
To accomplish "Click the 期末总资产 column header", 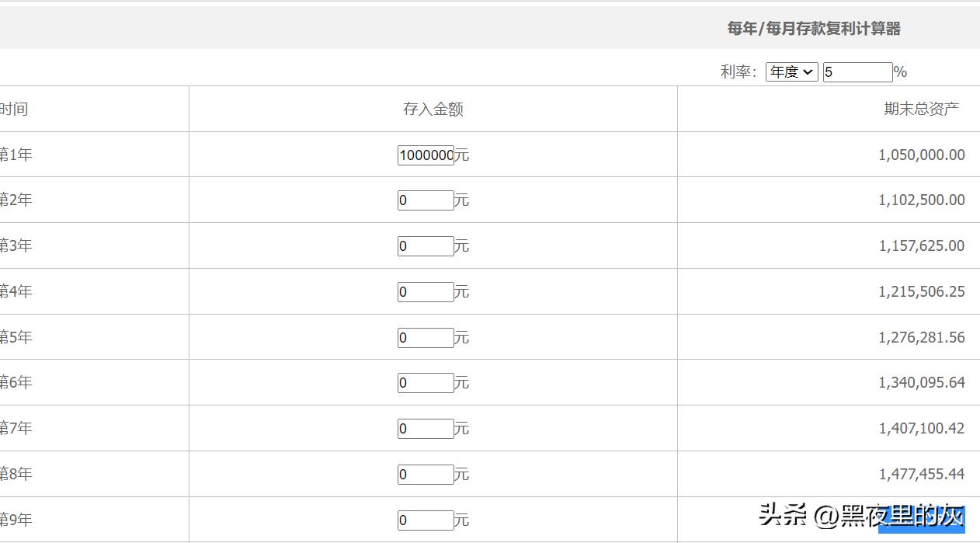I will point(921,109).
